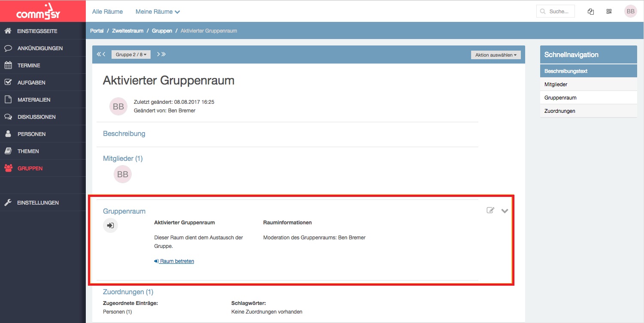Open the Meine Räume dropdown
Image resolution: width=644 pixels, height=323 pixels.
point(157,12)
